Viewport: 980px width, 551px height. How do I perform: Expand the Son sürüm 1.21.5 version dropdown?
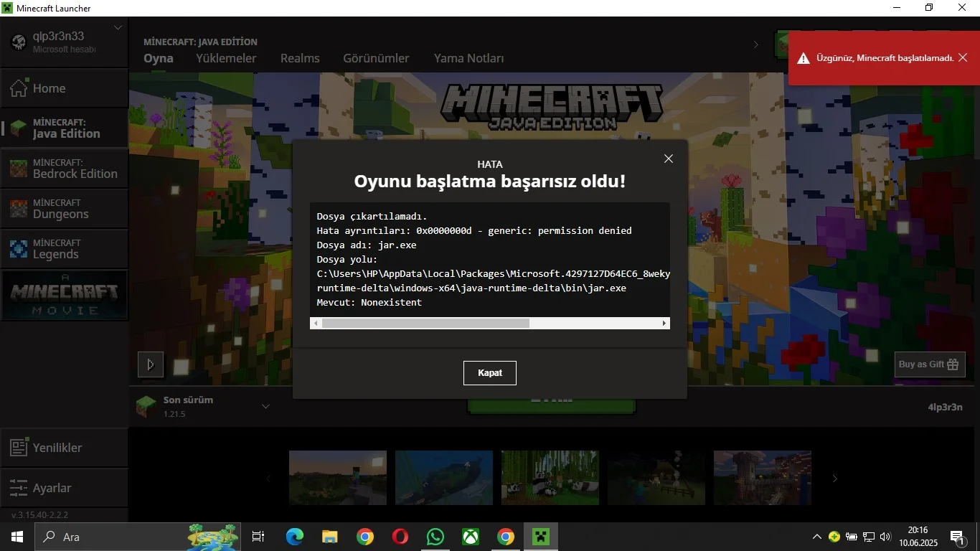point(265,407)
